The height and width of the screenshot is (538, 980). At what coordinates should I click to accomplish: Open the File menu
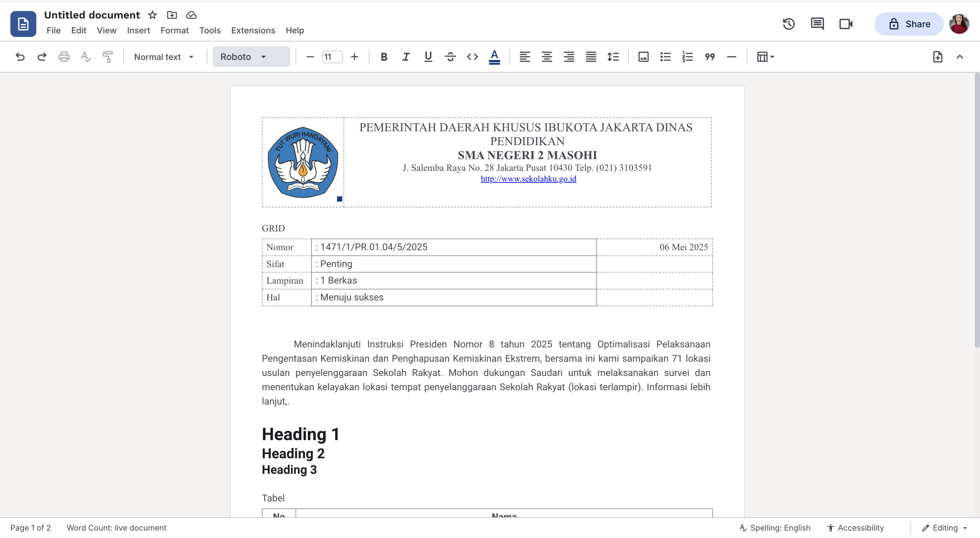[54, 30]
